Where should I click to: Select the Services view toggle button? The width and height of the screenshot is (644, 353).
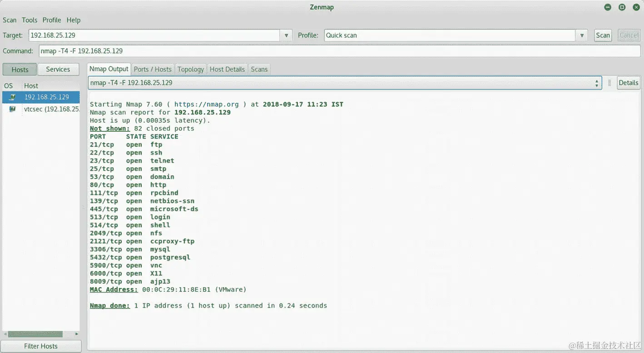point(58,70)
